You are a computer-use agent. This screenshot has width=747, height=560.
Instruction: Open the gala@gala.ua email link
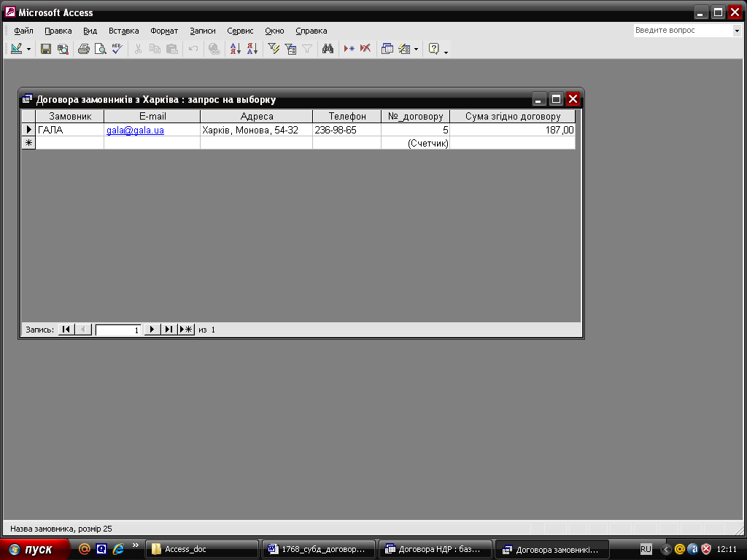[x=135, y=130]
